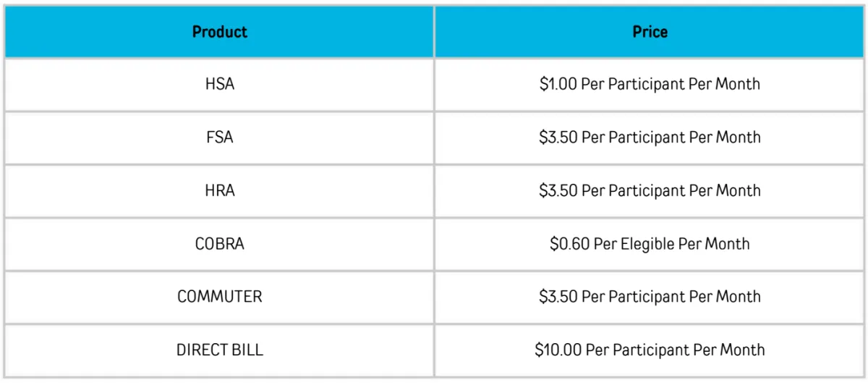This screenshot has width=868, height=383.
Task: Click the $3.50 amount in HRA row
Action: [x=558, y=190]
